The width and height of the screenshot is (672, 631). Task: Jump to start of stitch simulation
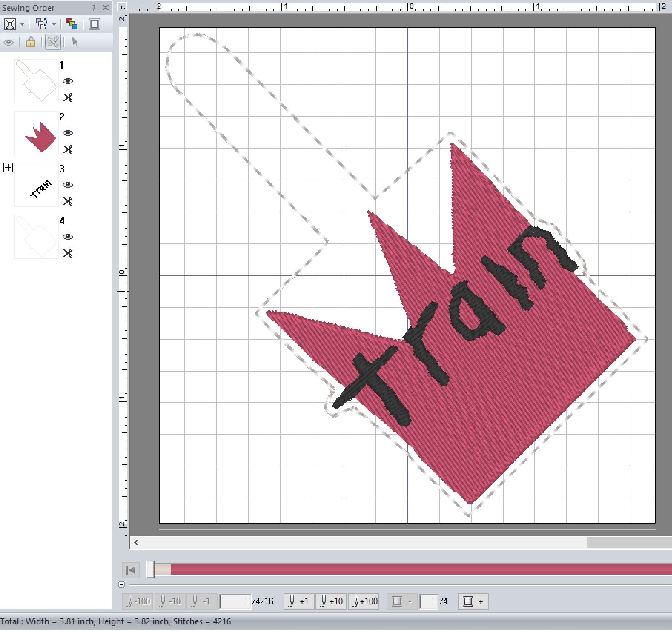131,570
